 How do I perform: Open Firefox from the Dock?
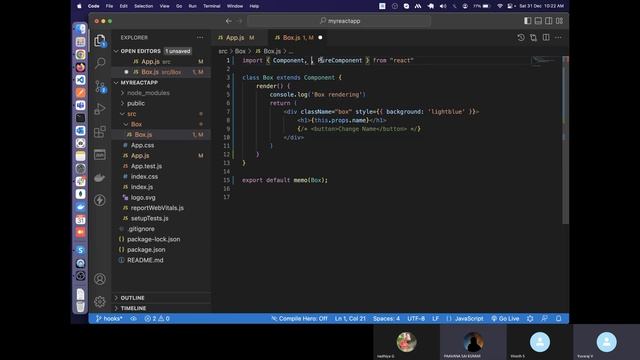[80, 67]
